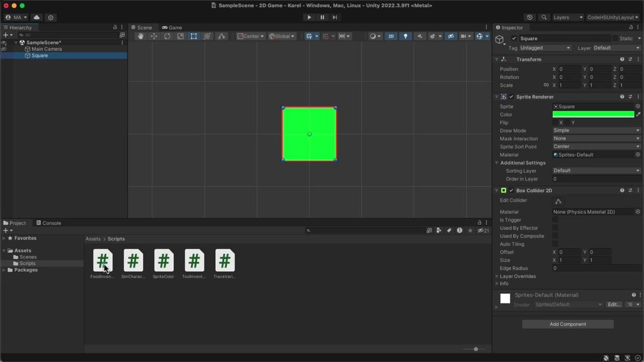The width and height of the screenshot is (644, 362).
Task: Switch to the Game tab
Action: 172,27
